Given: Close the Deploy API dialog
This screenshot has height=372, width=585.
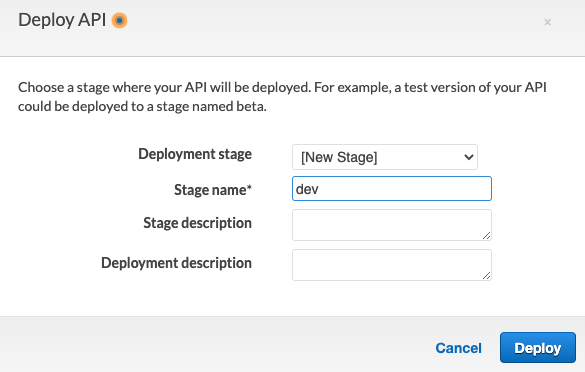Looking at the screenshot, I should click(x=547, y=22).
